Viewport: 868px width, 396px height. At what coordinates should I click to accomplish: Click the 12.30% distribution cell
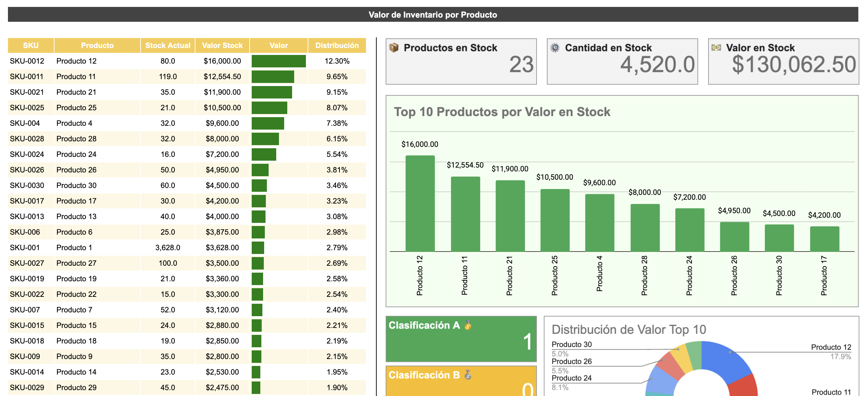(337, 61)
